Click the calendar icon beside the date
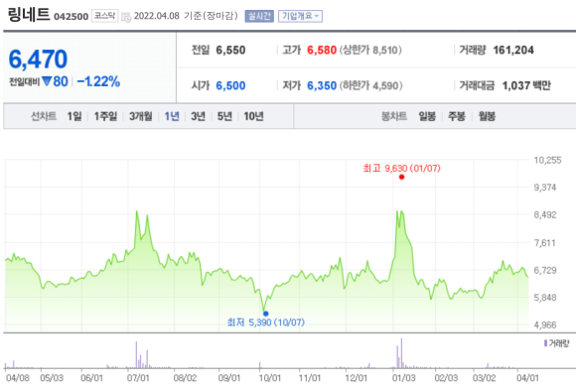This screenshot has width=576, height=392. tap(126, 17)
